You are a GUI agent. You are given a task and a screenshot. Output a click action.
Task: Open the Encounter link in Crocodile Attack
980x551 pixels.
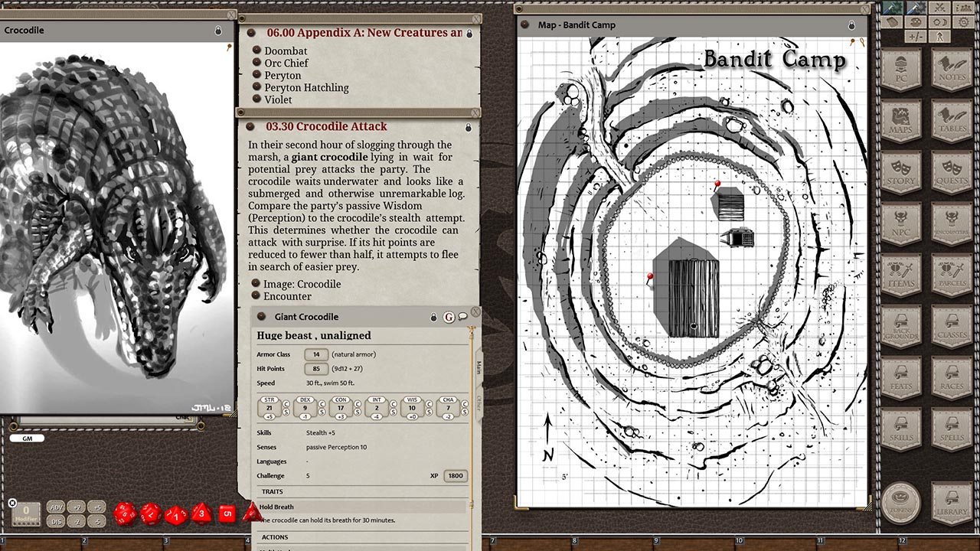287,296
